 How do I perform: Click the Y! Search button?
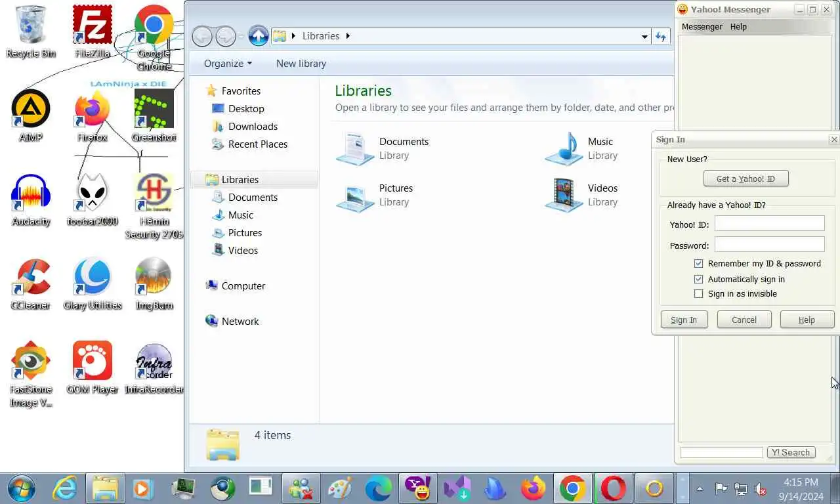coord(791,452)
